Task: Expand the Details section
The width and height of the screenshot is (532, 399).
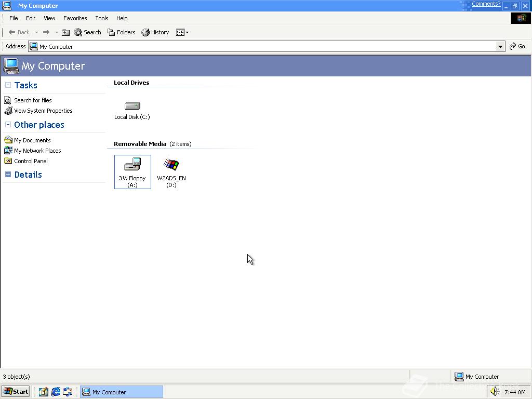Action: (8, 175)
